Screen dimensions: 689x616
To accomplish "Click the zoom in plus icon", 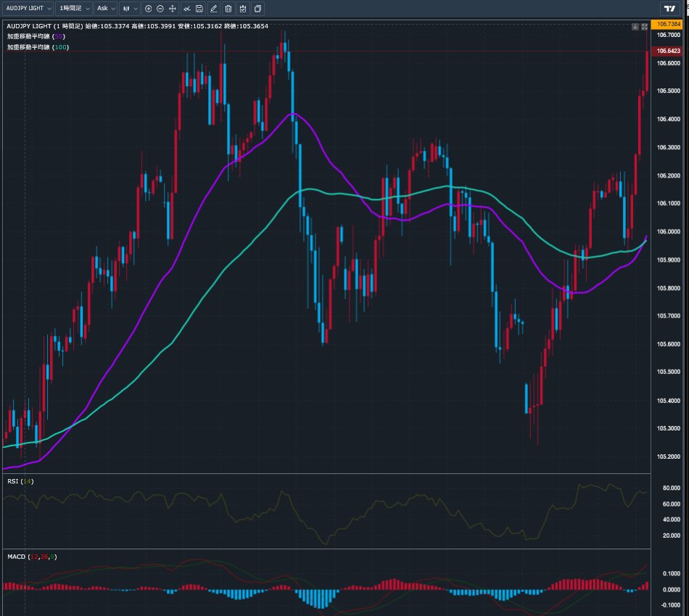I will coord(149,9).
